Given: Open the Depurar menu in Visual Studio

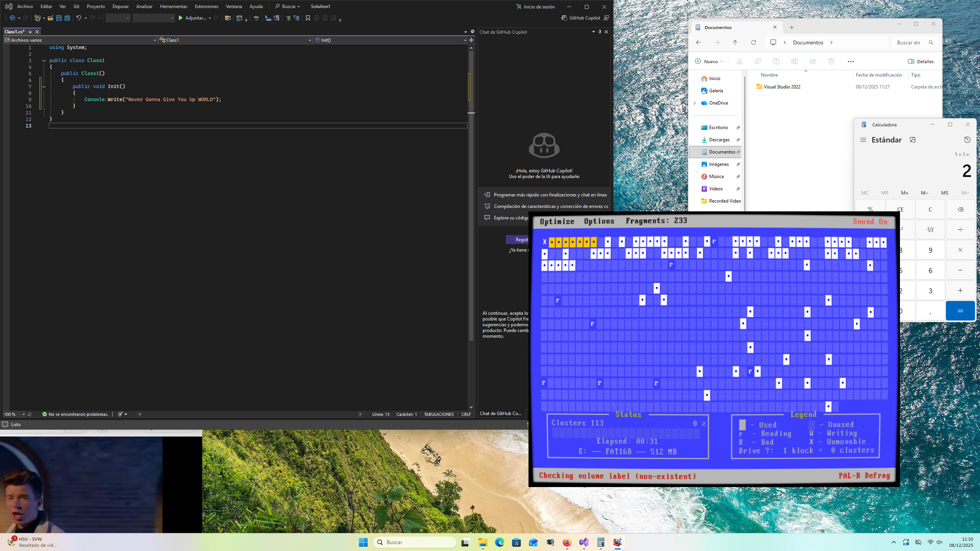Looking at the screenshot, I should point(121,6).
